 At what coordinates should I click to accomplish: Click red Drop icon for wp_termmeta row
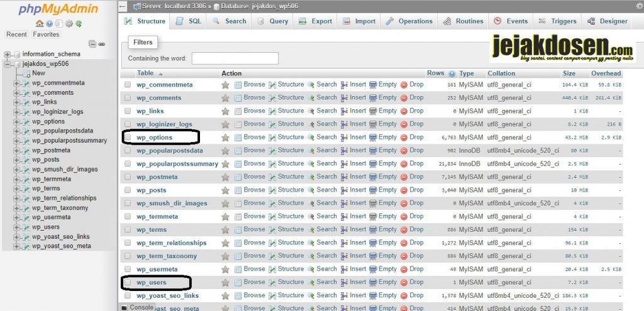coord(404,217)
